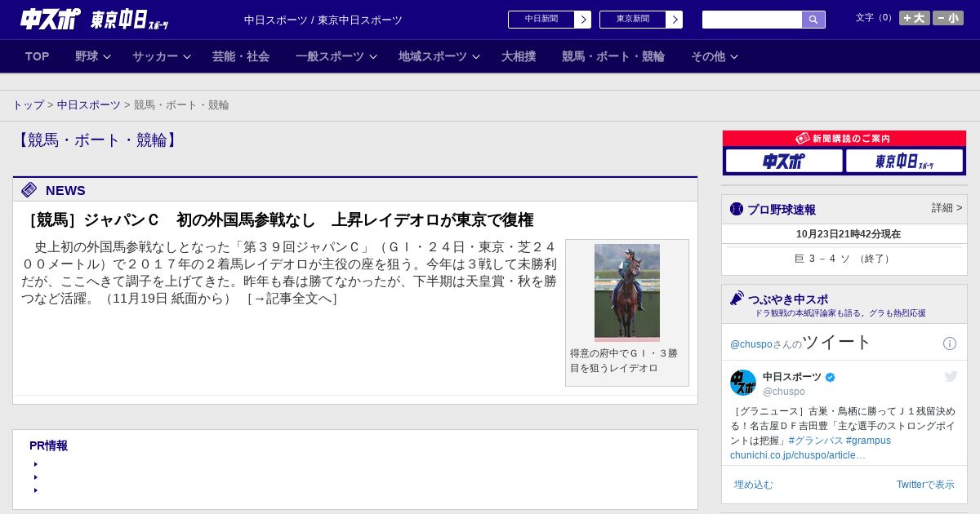The image size is (980, 514).
Task: Expand the その他 menu
Action: 715,56
